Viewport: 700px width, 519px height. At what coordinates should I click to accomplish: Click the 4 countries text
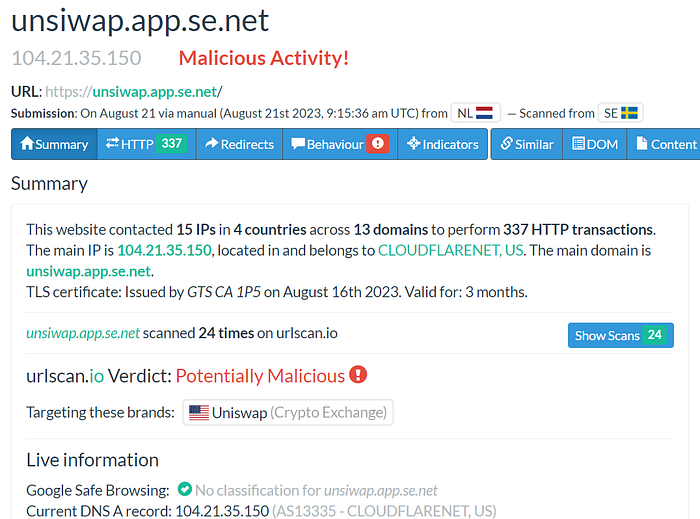270,229
